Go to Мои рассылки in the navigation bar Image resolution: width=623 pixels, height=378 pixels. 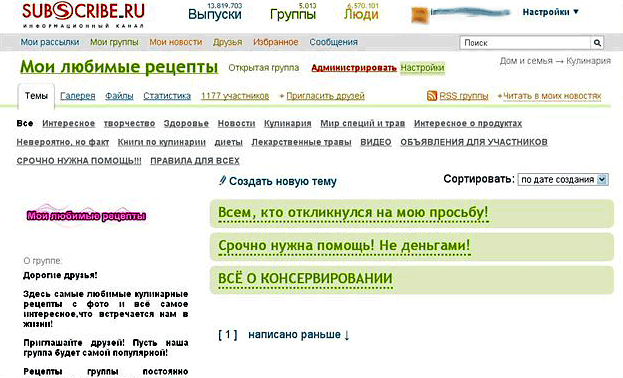50,42
